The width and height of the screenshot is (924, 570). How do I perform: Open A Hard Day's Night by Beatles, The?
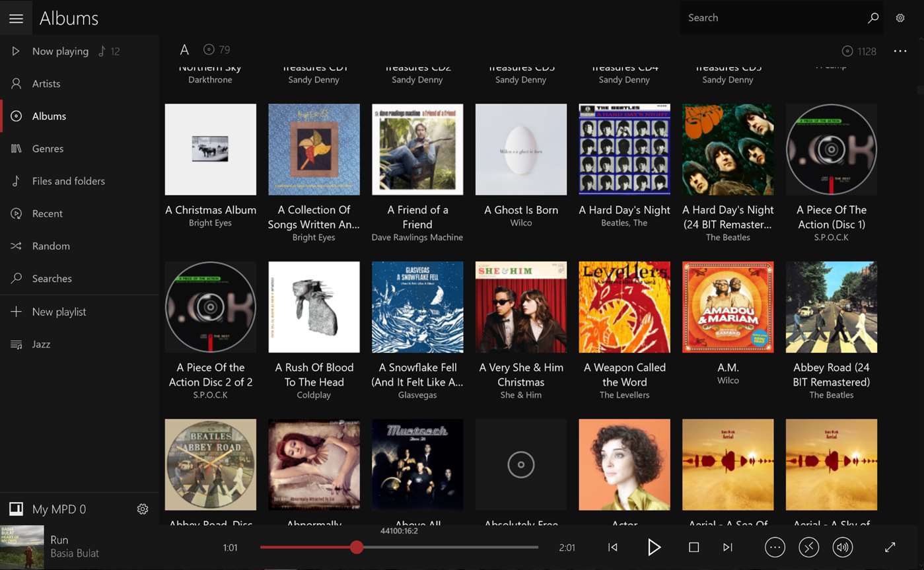[x=624, y=149]
